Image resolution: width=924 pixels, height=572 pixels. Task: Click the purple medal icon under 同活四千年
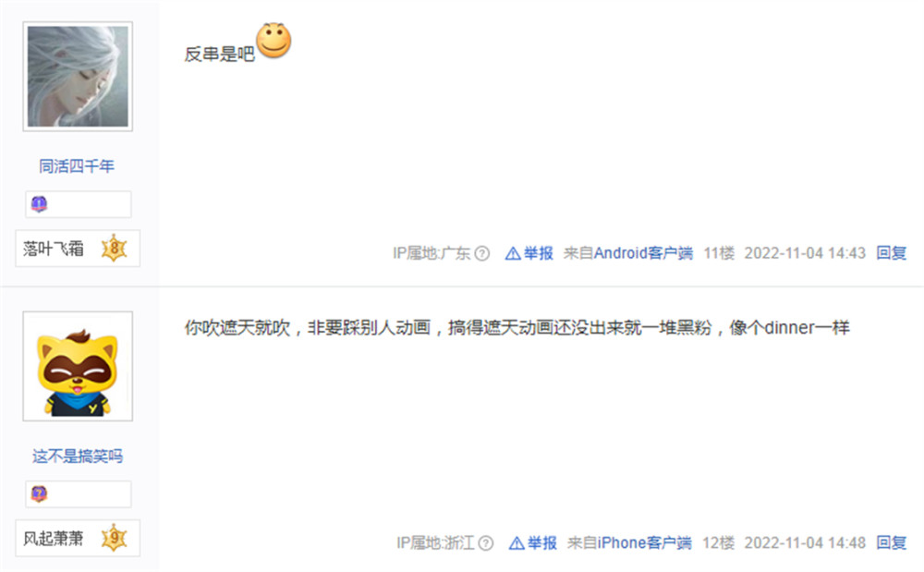pos(39,204)
